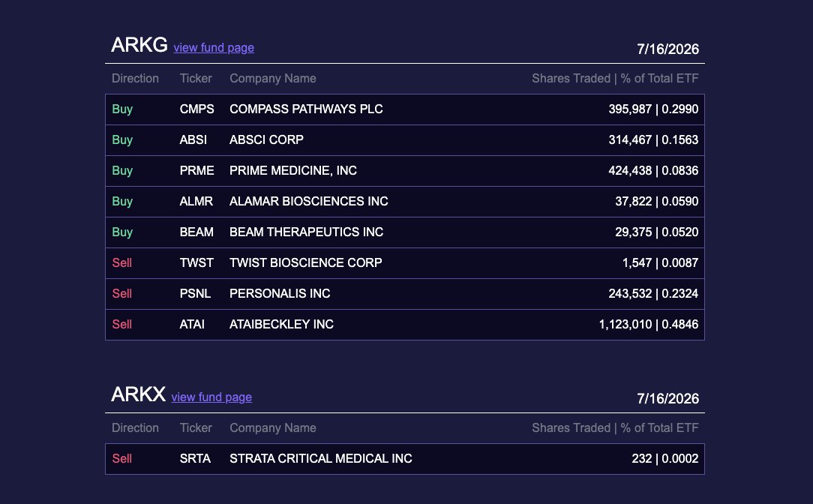Screen dimensions: 813x504
Task: Select the ALMR ticker cell
Action: (x=196, y=201)
